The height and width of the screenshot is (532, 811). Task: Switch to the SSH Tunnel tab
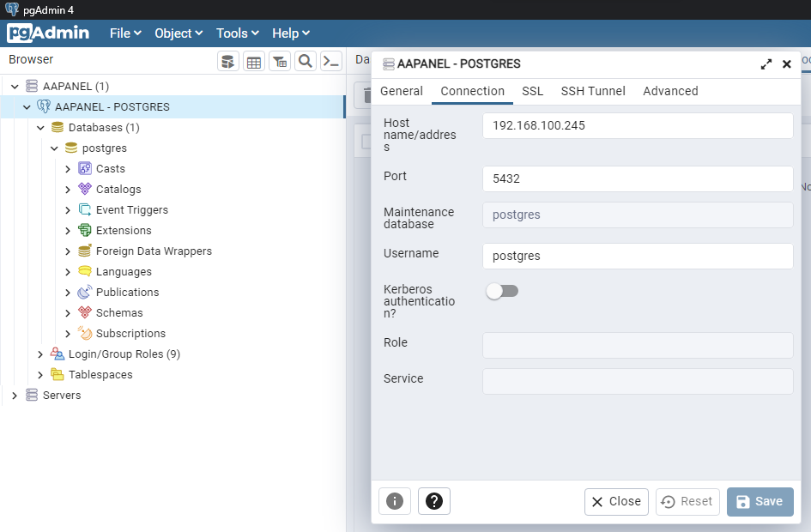(x=593, y=91)
